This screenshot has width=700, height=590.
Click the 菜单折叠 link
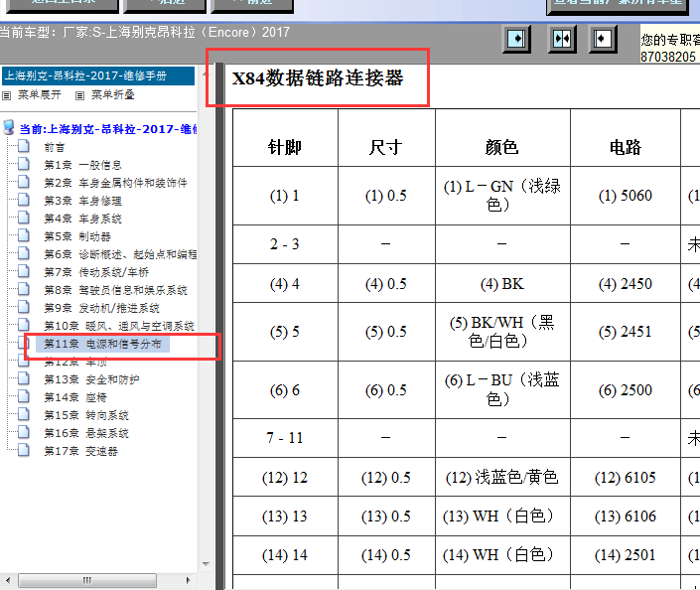click(x=112, y=94)
